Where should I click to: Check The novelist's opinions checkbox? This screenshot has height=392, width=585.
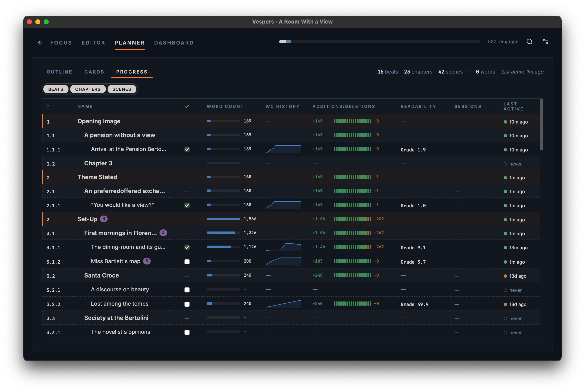187,333
